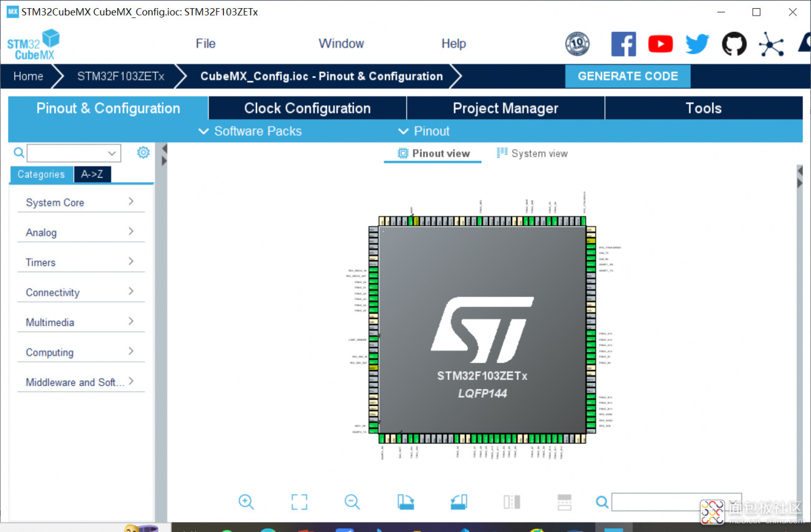Expand left panel with the lower splitter arrow
The width and height of the screenshot is (811, 532).
click(x=165, y=161)
